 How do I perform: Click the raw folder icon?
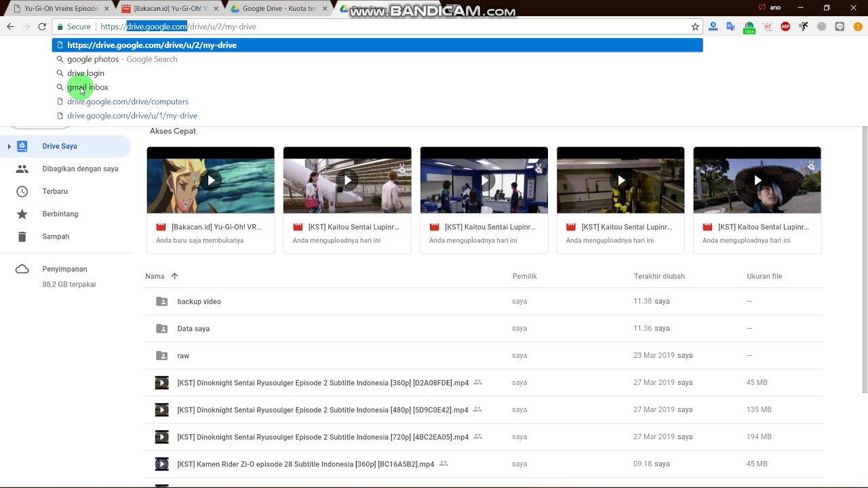161,356
